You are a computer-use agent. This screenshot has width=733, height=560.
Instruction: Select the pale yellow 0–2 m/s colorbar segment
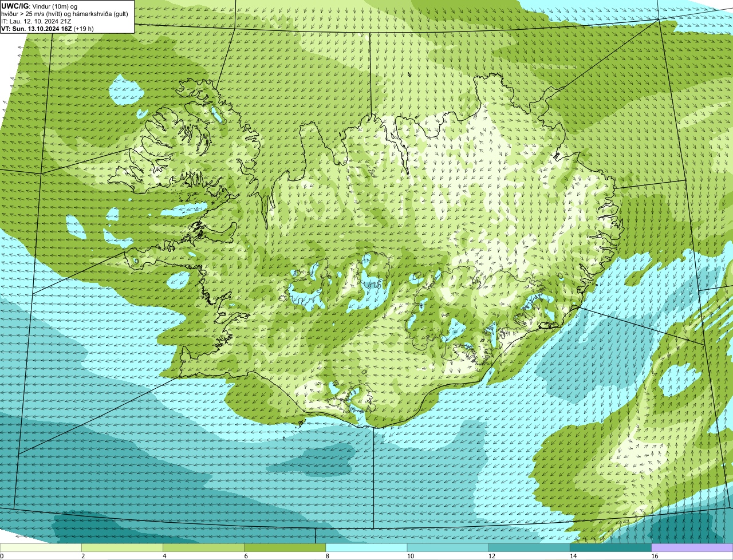(x=41, y=548)
